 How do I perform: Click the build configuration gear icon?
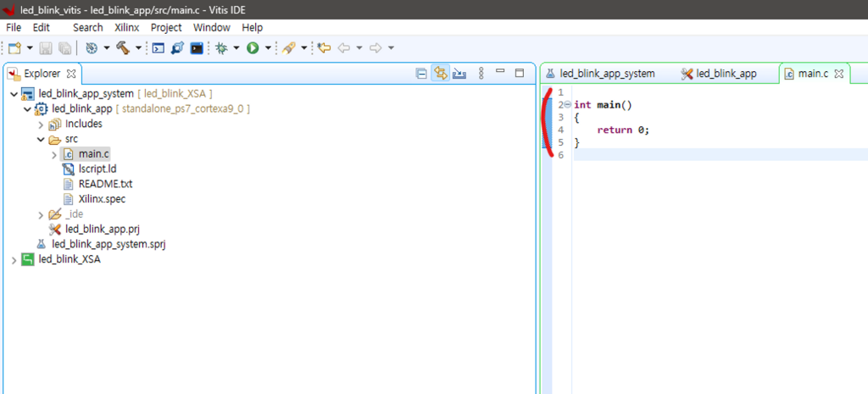coord(92,48)
